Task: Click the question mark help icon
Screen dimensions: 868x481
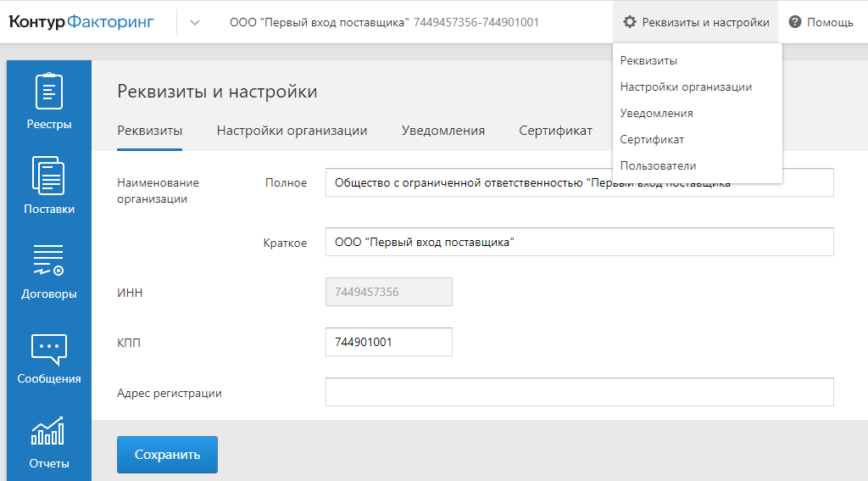Action: click(x=795, y=22)
